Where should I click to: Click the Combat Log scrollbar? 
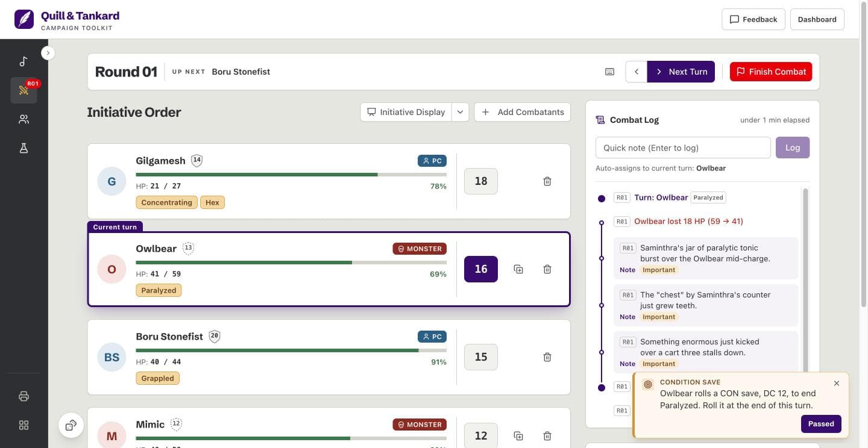[x=805, y=279]
